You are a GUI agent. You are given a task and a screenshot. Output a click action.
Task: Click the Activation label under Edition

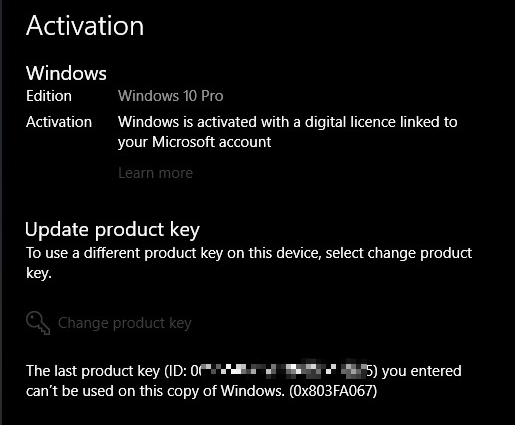(x=59, y=122)
